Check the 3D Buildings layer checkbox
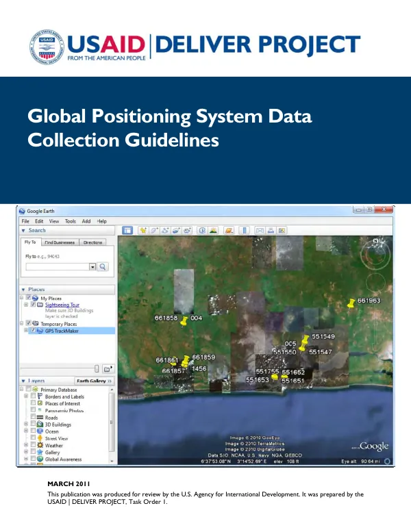 point(34,424)
